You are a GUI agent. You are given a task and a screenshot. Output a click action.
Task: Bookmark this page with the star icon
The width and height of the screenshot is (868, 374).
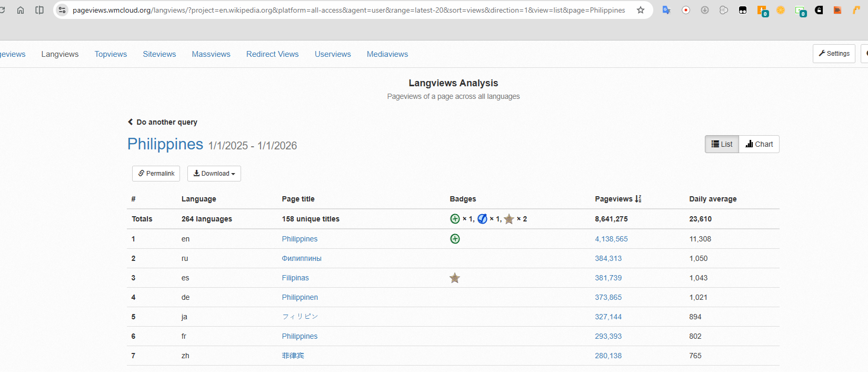[x=641, y=10]
